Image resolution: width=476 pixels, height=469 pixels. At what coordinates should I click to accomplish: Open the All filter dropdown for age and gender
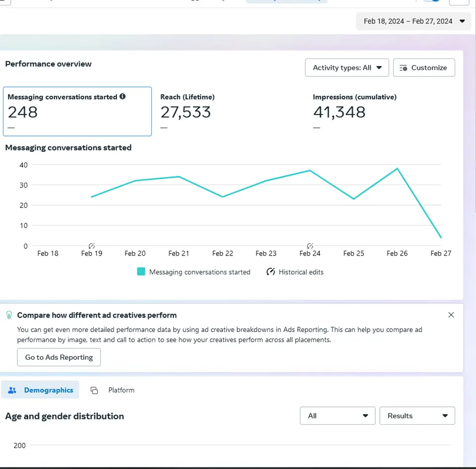[x=337, y=416]
